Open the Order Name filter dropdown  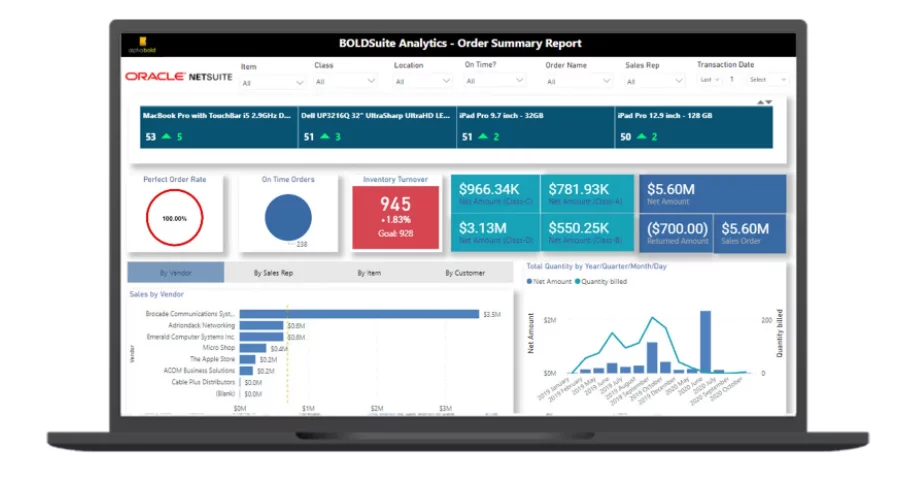pyautogui.click(x=579, y=81)
